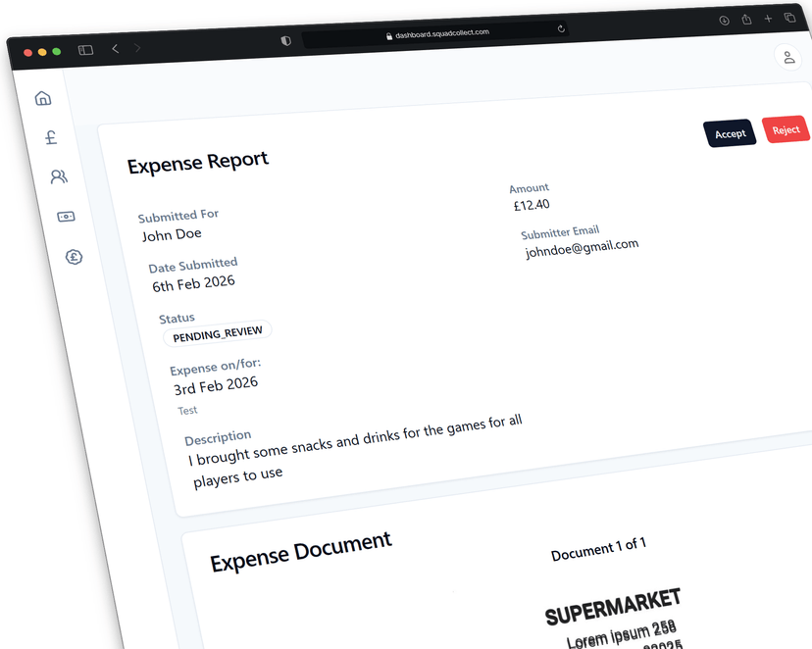Click the johndoe@gmail.com submitter email

[582, 247]
